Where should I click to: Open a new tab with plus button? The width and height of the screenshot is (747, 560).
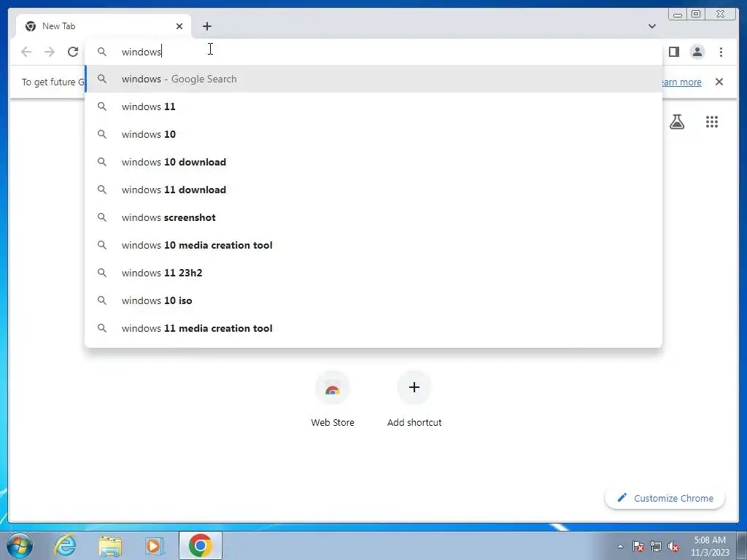(206, 26)
